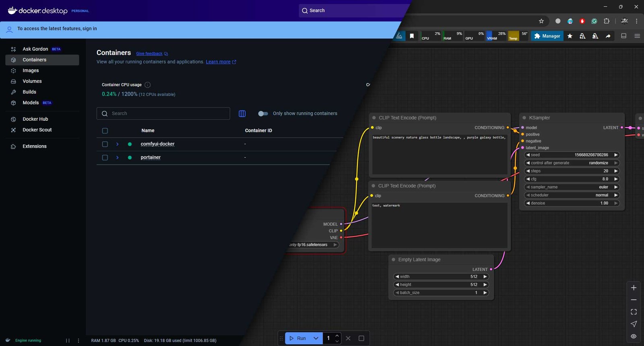The height and width of the screenshot is (346, 644).
Task: Check the select-all containers checkbox
Action: (105, 131)
